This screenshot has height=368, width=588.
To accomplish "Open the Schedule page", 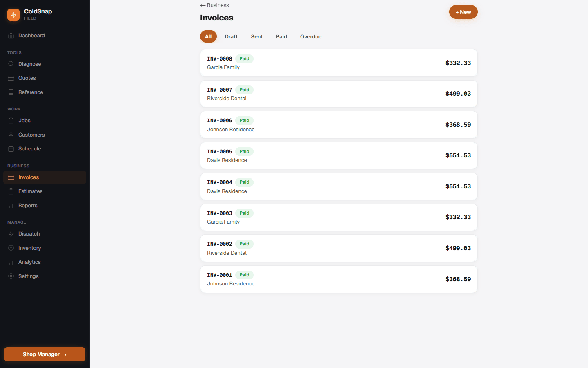I will coord(45,149).
